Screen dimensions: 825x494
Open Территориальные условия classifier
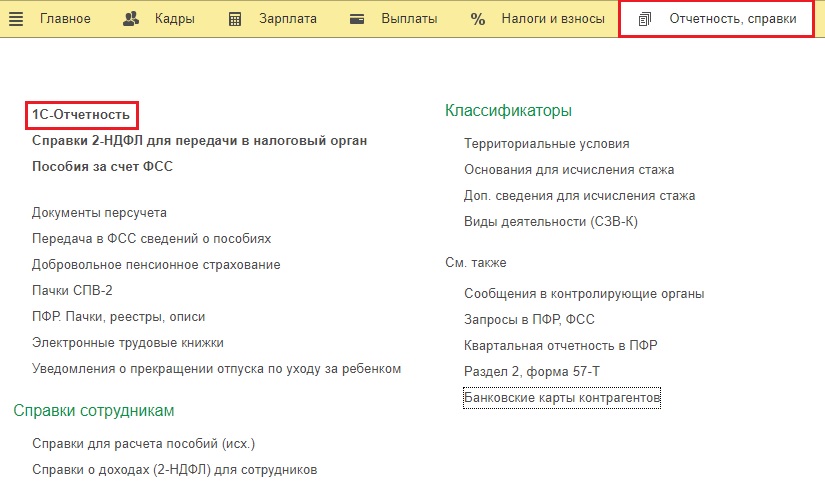click(x=546, y=144)
